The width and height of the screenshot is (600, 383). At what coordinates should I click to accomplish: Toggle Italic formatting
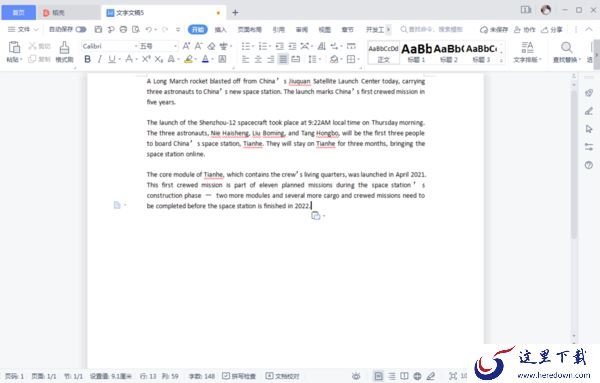(100, 59)
